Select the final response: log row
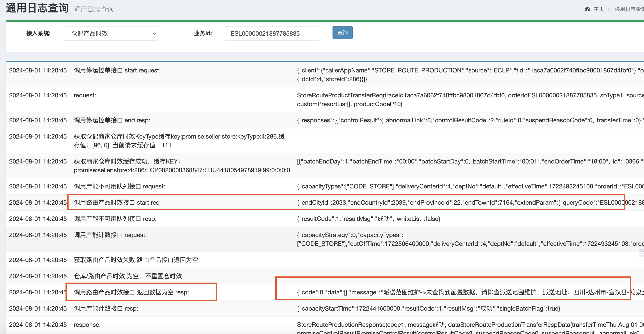This screenshot has height=334, width=644. click(87, 325)
